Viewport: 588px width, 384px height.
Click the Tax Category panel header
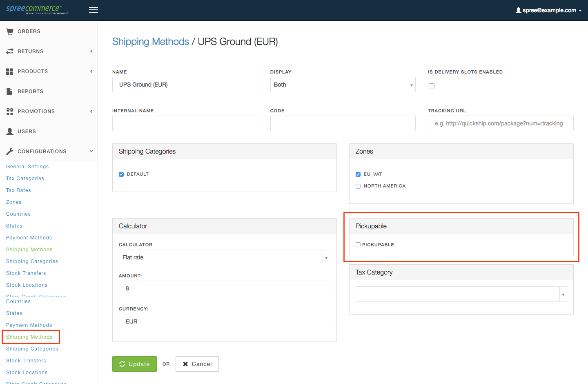pos(461,272)
